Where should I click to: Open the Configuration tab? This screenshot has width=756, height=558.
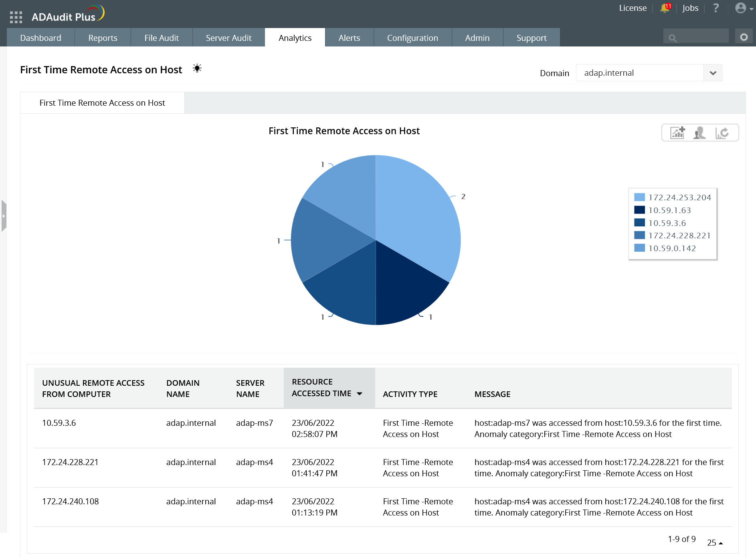click(x=412, y=38)
